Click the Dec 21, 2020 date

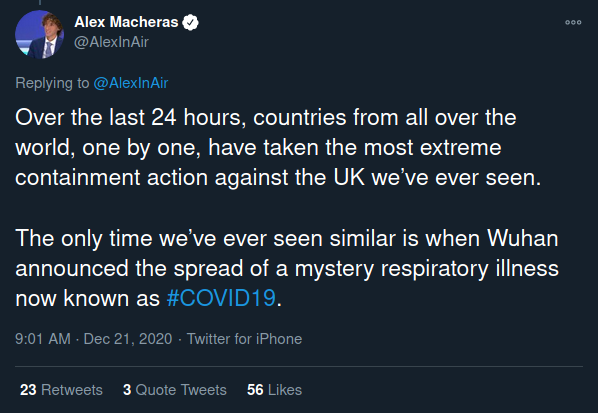point(128,339)
